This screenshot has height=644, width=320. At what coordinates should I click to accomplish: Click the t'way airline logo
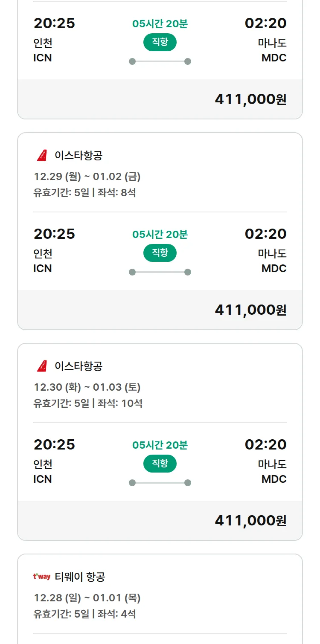(x=42, y=577)
